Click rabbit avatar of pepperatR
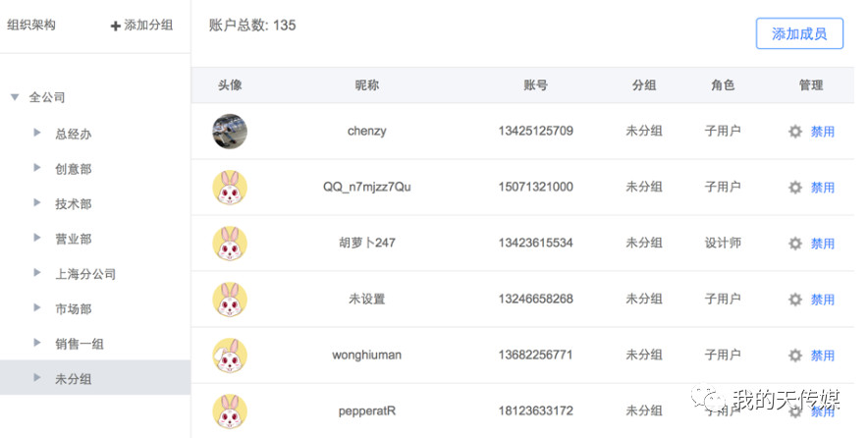 (x=230, y=411)
